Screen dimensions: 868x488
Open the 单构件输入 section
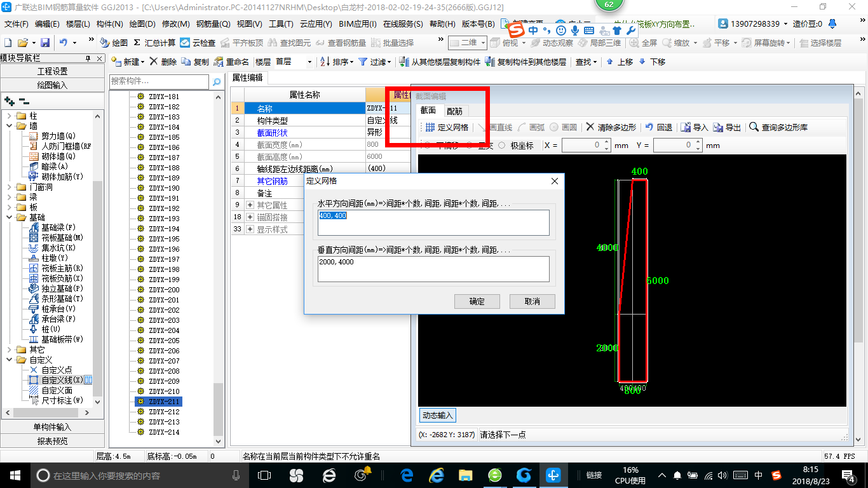click(x=52, y=427)
